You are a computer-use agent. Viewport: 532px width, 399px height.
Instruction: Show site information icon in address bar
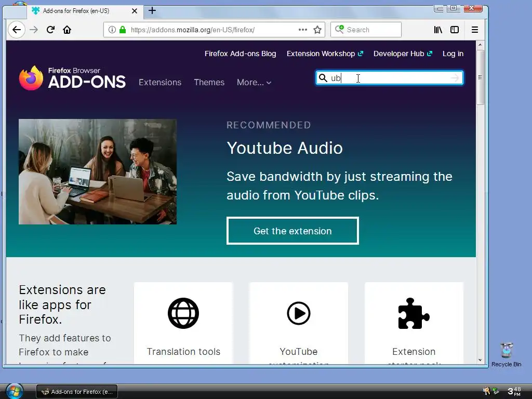[x=112, y=30]
